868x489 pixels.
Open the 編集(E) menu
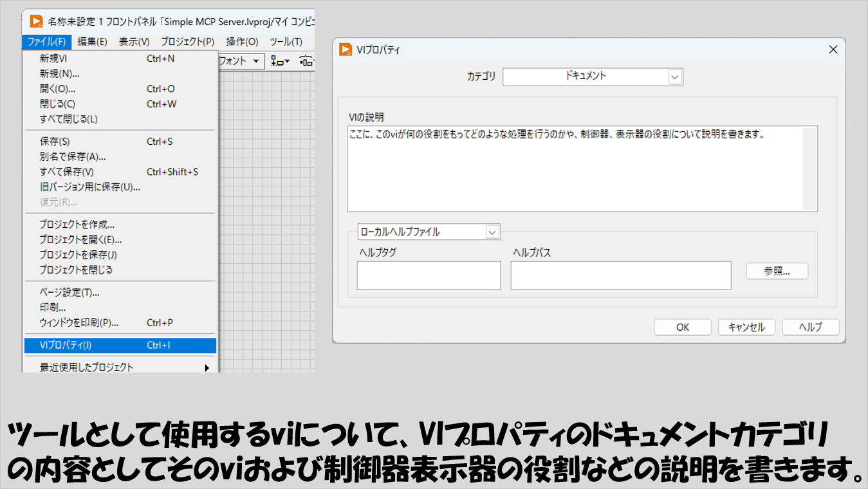pyautogui.click(x=92, y=42)
